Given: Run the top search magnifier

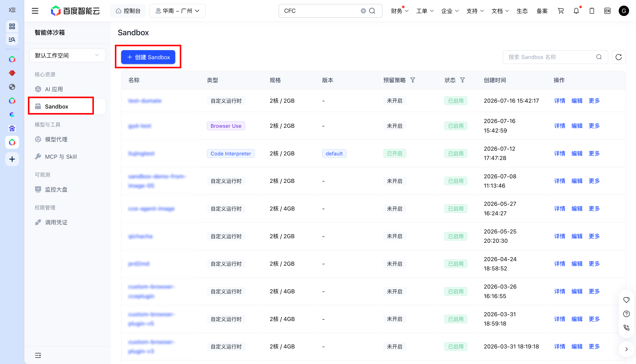Looking at the screenshot, I should click(372, 11).
